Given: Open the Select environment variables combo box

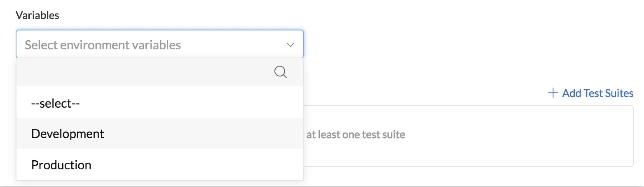Looking at the screenshot, I should (160, 44).
